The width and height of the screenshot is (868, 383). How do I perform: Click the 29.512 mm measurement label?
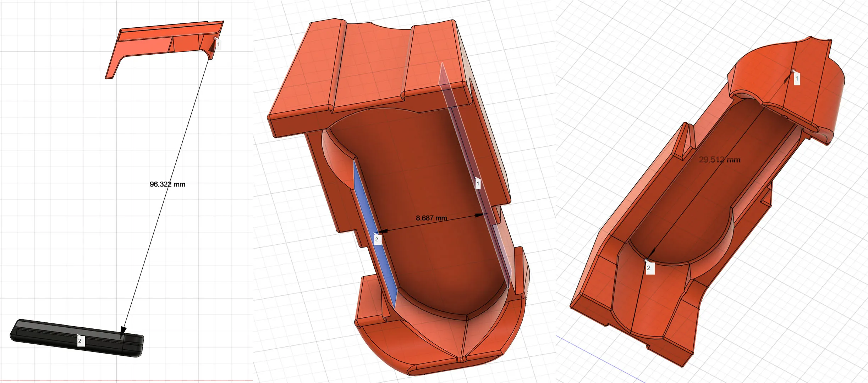(720, 160)
